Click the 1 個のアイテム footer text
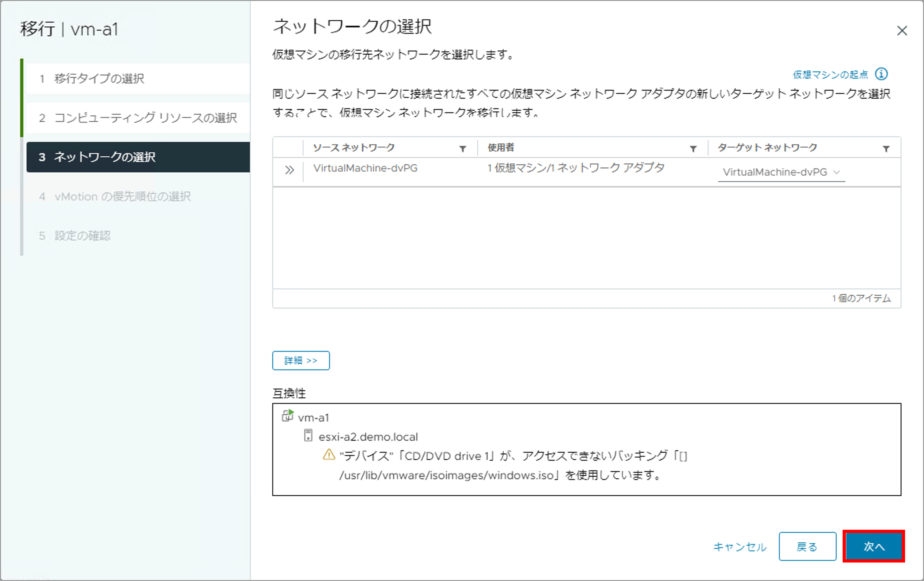This screenshot has width=924, height=581. point(861,298)
